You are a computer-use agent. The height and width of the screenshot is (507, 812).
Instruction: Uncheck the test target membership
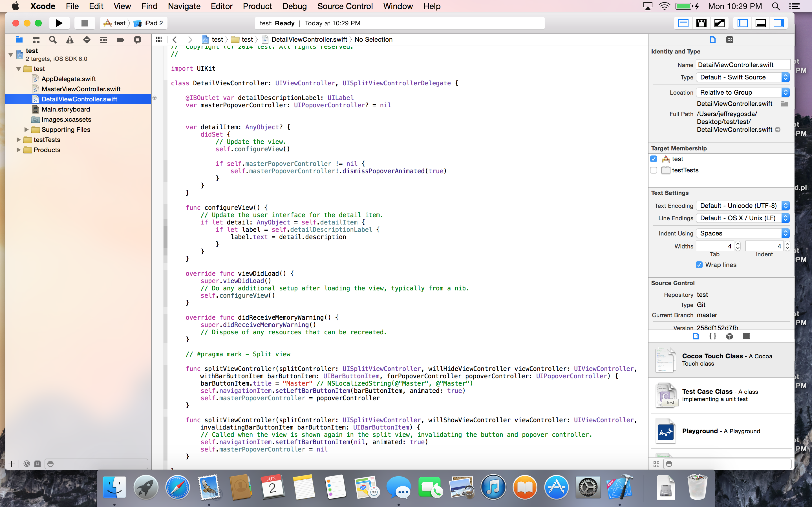(x=654, y=159)
